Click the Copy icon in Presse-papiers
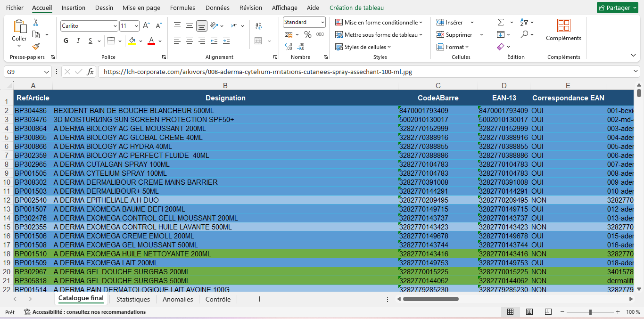Image resolution: width=644 pixels, height=319 pixels. tap(36, 34)
